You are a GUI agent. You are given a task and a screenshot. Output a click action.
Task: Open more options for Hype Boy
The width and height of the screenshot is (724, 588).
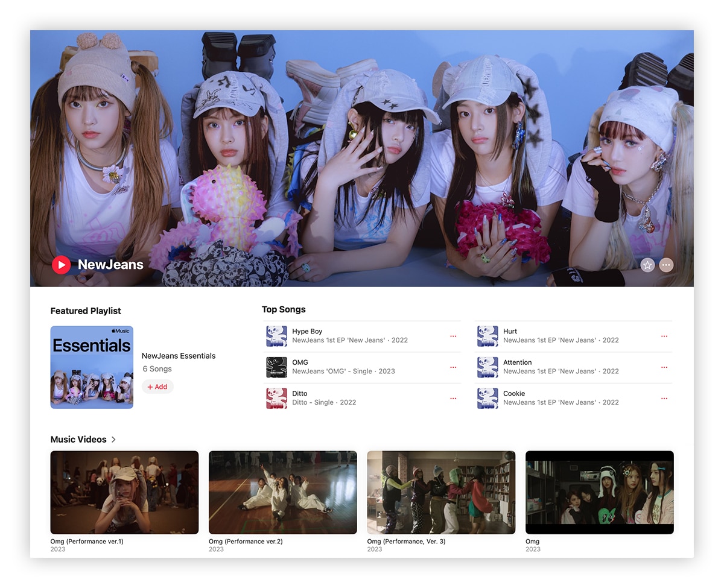(x=453, y=337)
